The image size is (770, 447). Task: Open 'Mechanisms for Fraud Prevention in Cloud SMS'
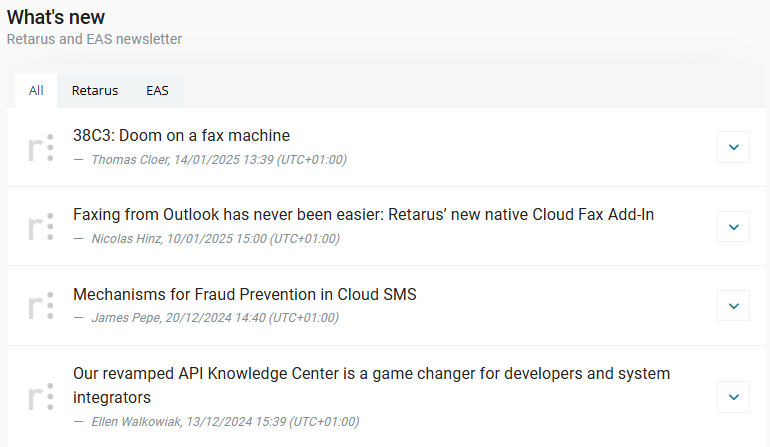pyautogui.click(x=244, y=294)
